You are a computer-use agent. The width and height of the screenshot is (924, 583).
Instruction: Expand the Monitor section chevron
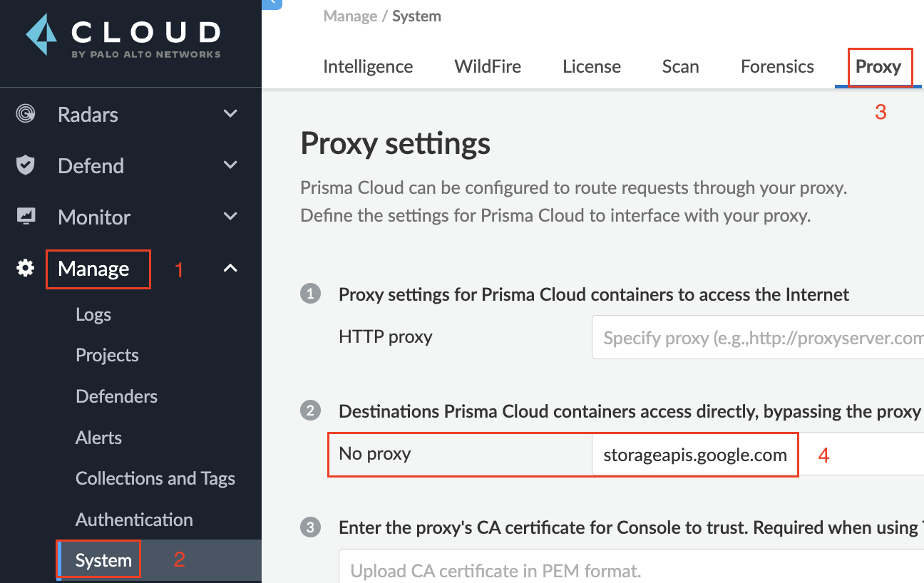tap(230, 217)
